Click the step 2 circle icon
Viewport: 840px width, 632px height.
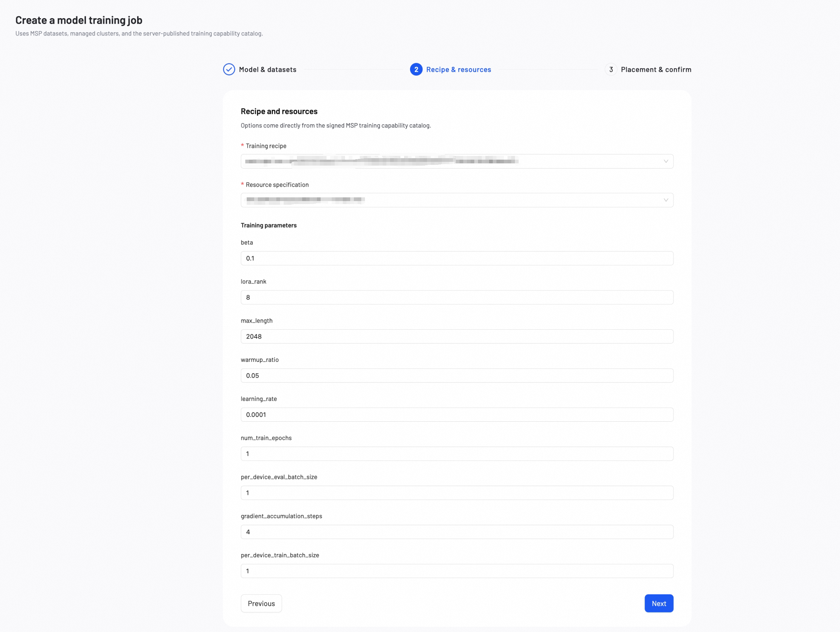tap(416, 69)
